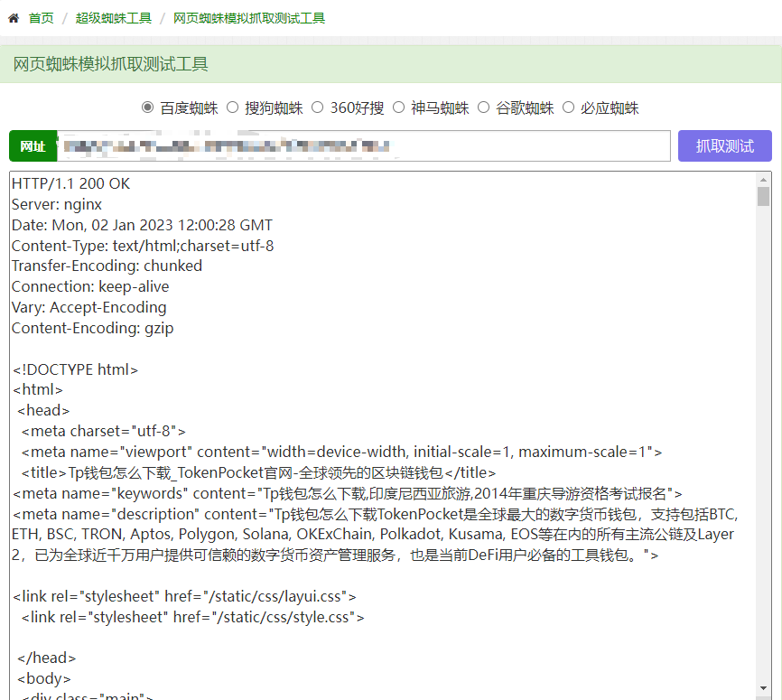The image size is (782, 700).
Task: Click the 'Server: nginx' line
Action: point(57,204)
